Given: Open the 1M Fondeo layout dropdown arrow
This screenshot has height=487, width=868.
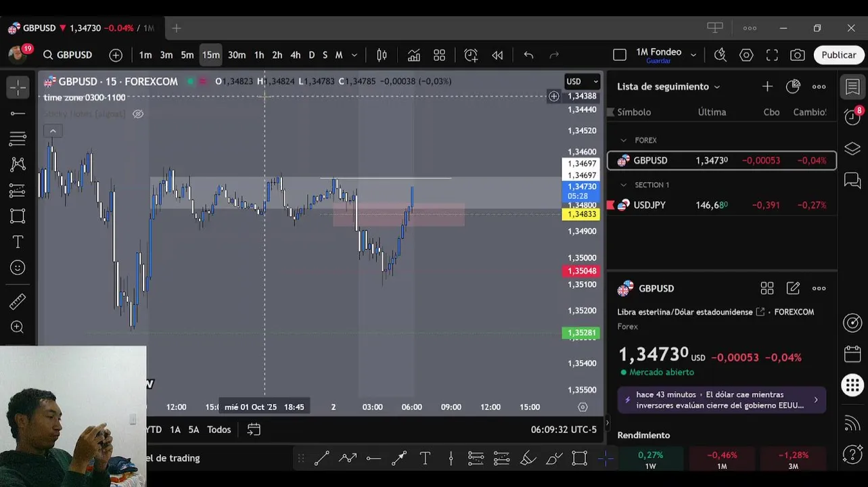Looking at the screenshot, I should tap(693, 55).
